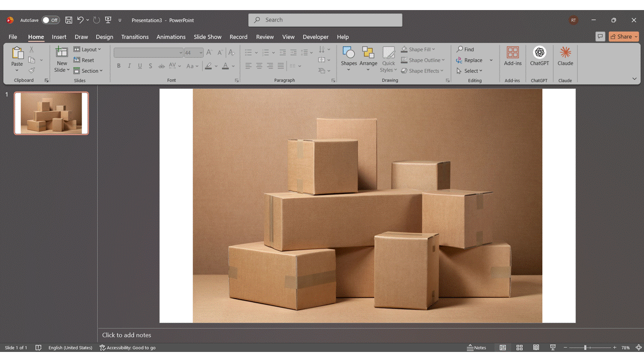Viewport: 644px width, 362px height.
Task: Open the font size dropdown
Action: click(x=201, y=52)
